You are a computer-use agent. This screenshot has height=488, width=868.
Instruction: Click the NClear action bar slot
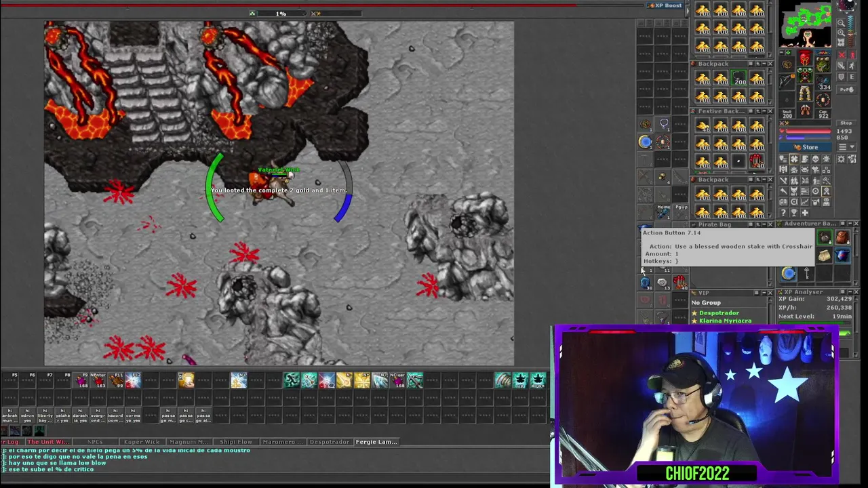click(397, 380)
